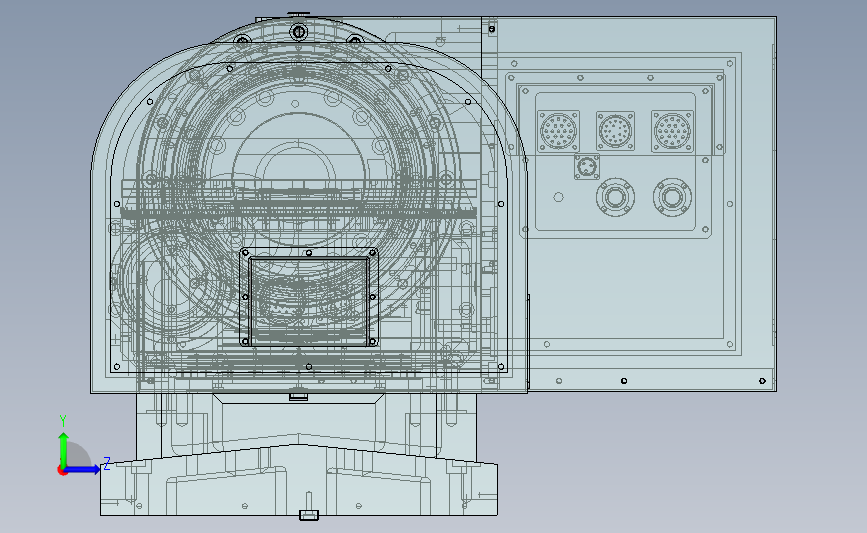Click the blue Z axis arrow of the triad
The image size is (867, 533).
click(x=84, y=469)
